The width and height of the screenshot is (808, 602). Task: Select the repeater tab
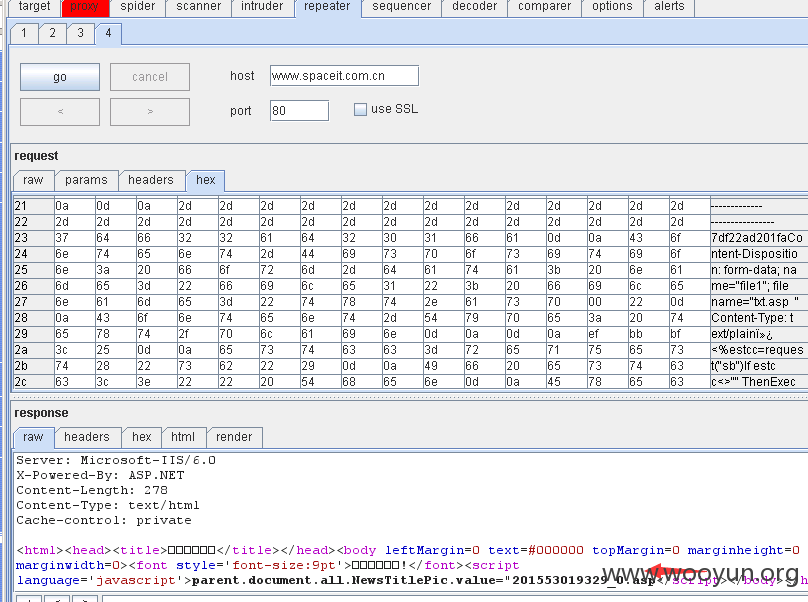click(327, 7)
